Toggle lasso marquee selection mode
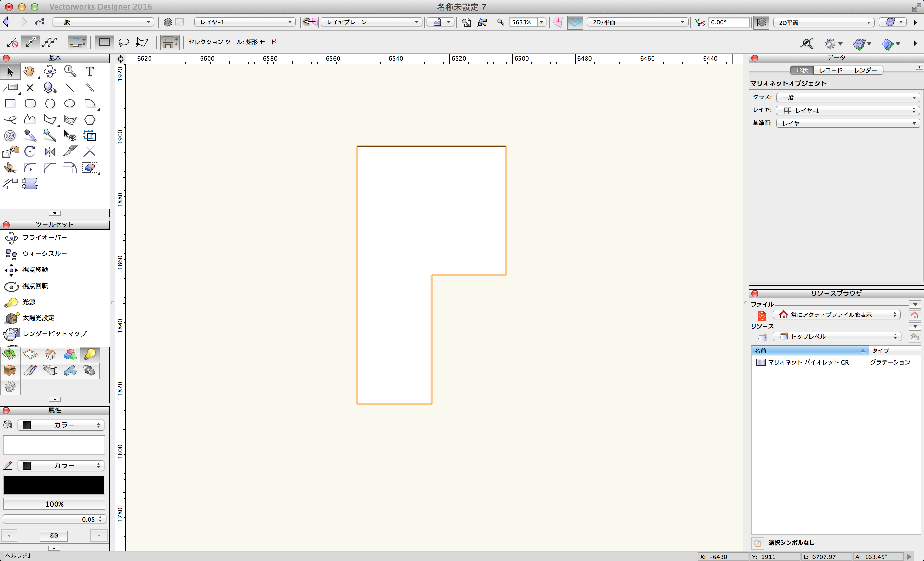Image resolution: width=924 pixels, height=561 pixels. pos(124,42)
